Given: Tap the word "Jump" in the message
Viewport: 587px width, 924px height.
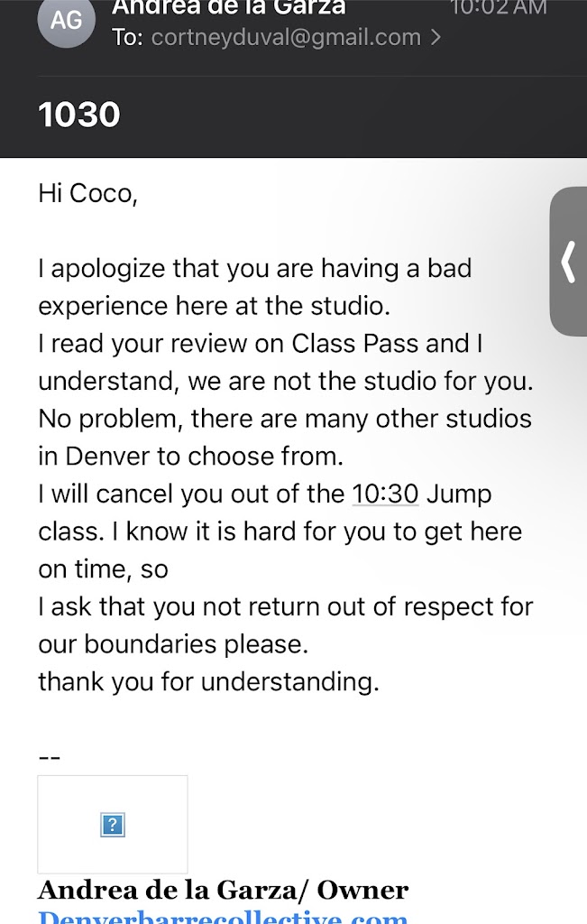Looking at the screenshot, I should pyautogui.click(x=458, y=494).
